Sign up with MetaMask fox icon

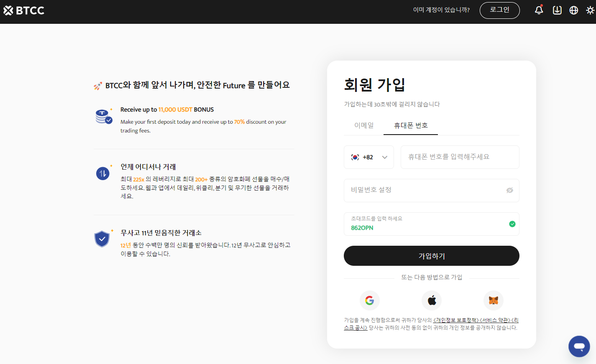click(494, 300)
